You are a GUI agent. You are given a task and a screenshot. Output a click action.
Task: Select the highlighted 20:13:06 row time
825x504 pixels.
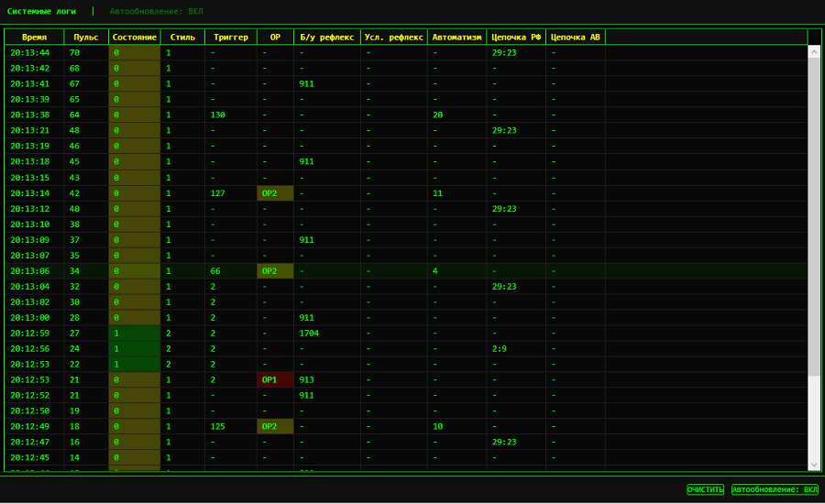pyautogui.click(x=29, y=271)
